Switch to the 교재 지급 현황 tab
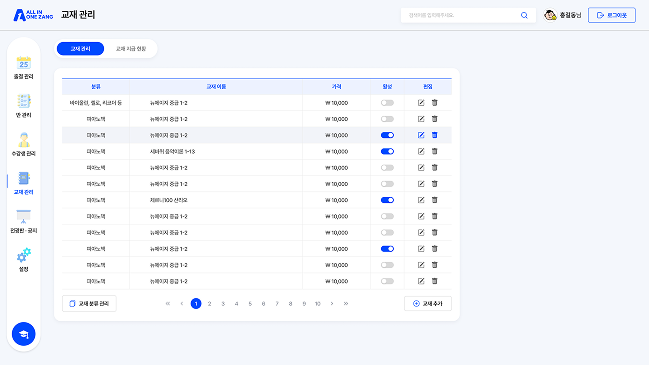Screen dimensions: 649x365 [x=131, y=49]
